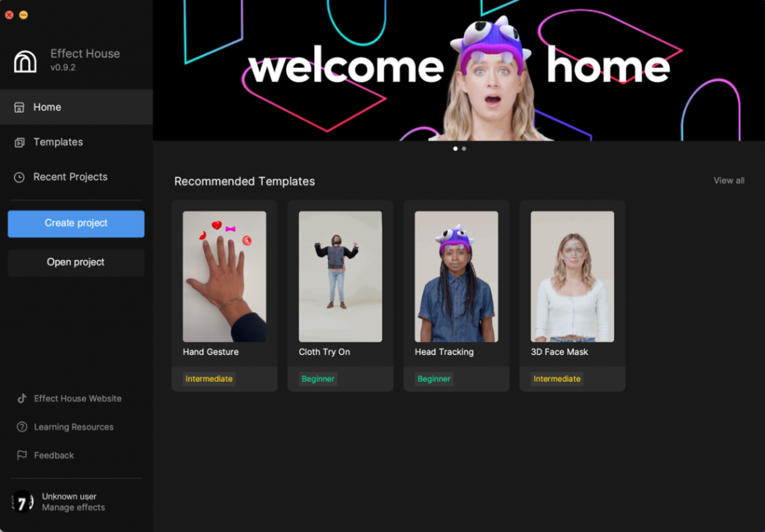Click the Beginner tag on Head Tracking

click(434, 379)
